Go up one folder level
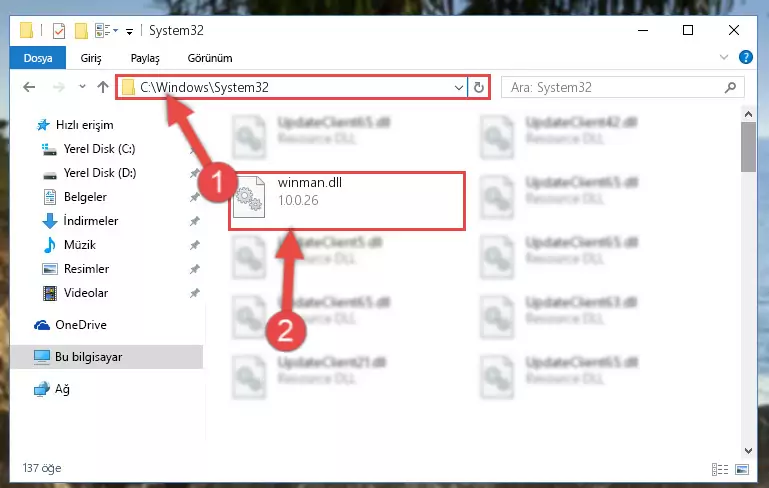 pyautogui.click(x=103, y=87)
